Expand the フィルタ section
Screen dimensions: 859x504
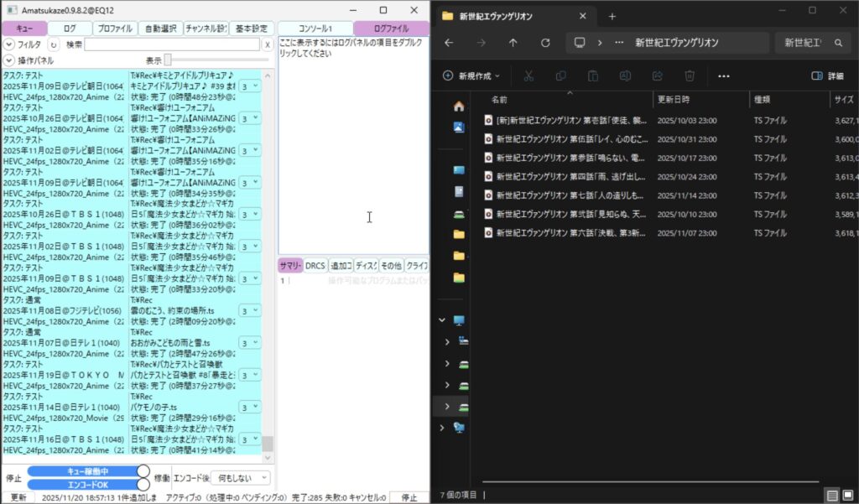[x=8, y=44]
